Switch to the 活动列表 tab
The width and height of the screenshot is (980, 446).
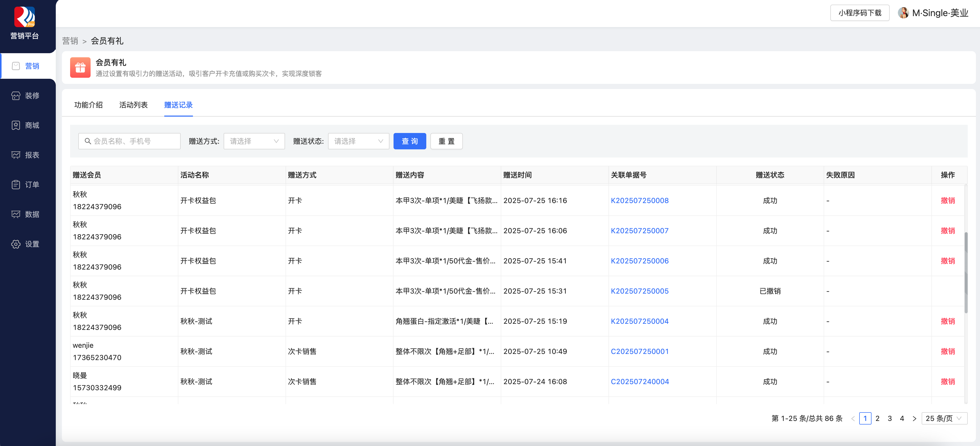click(x=133, y=105)
